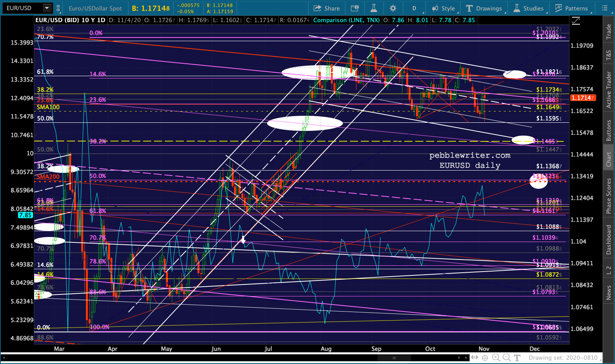Click the crosshair pan tool icon

[485, 358]
